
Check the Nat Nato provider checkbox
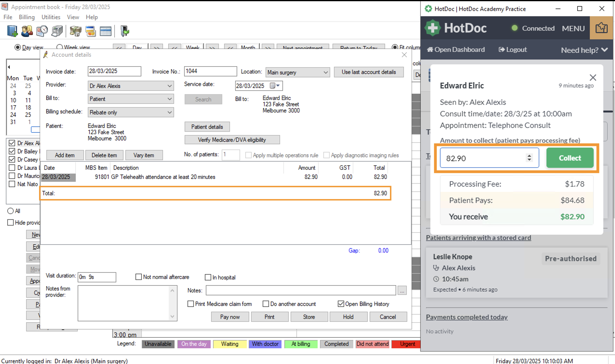[x=12, y=184]
